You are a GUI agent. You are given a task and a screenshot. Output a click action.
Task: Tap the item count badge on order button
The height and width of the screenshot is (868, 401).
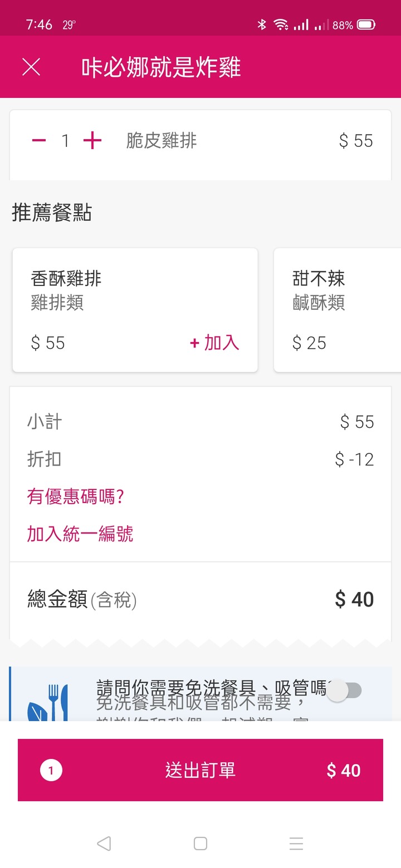tap(51, 771)
